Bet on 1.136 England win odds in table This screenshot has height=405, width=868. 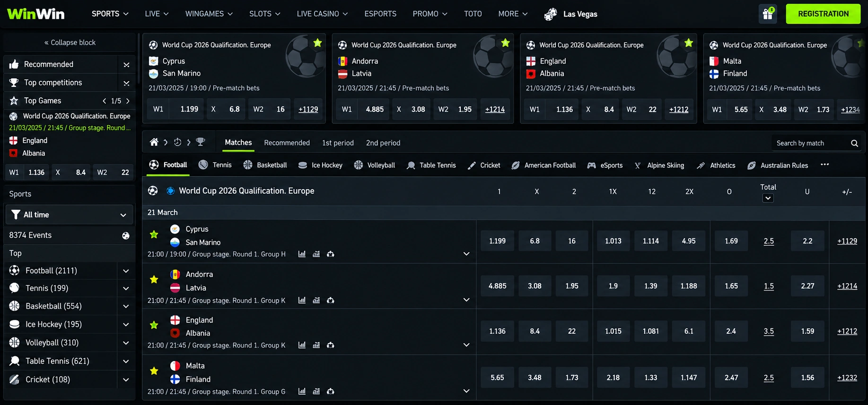coord(497,331)
